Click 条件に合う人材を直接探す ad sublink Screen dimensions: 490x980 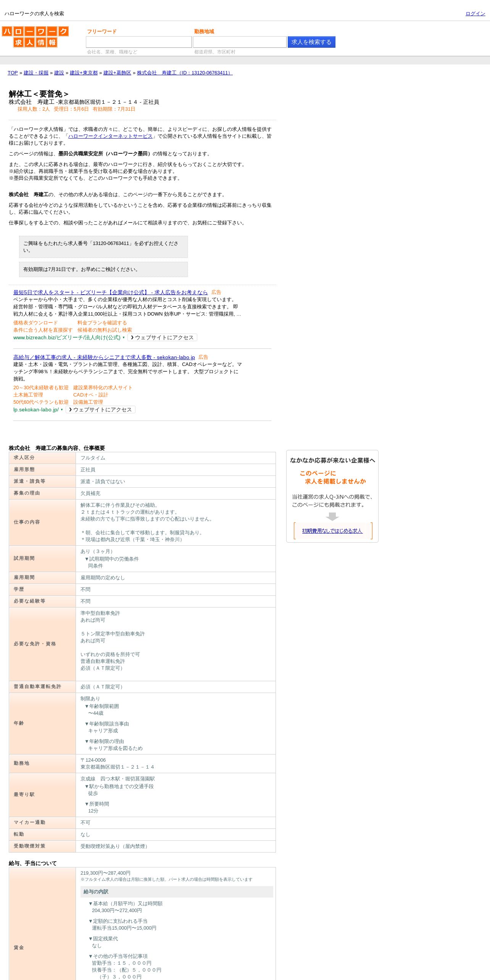pos(43,330)
